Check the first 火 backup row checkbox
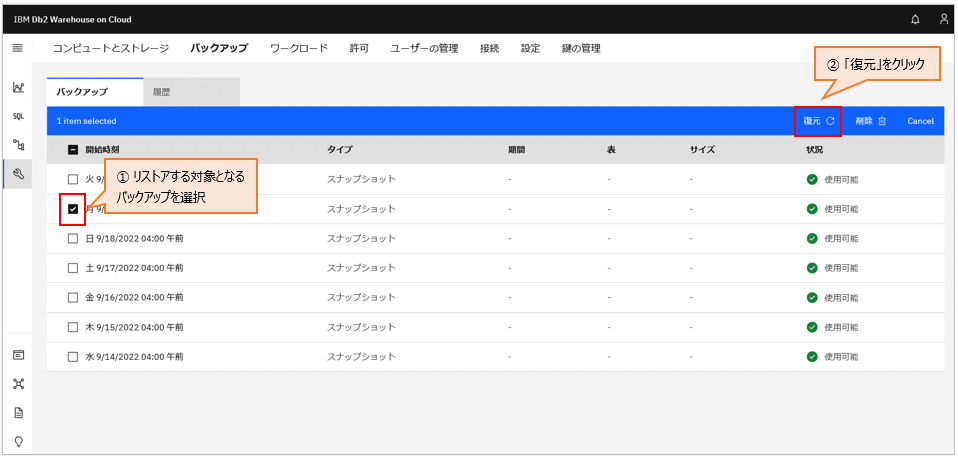This screenshot has height=460, width=958. click(73, 180)
